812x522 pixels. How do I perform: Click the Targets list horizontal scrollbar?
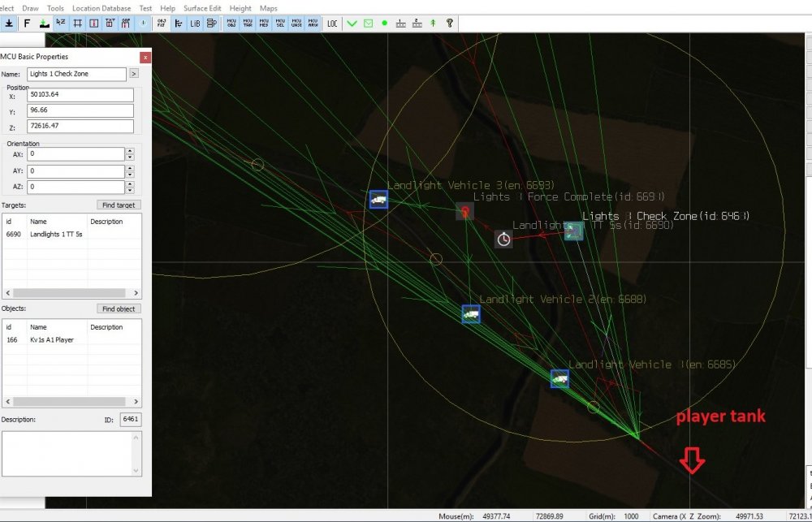pyautogui.click(x=71, y=293)
